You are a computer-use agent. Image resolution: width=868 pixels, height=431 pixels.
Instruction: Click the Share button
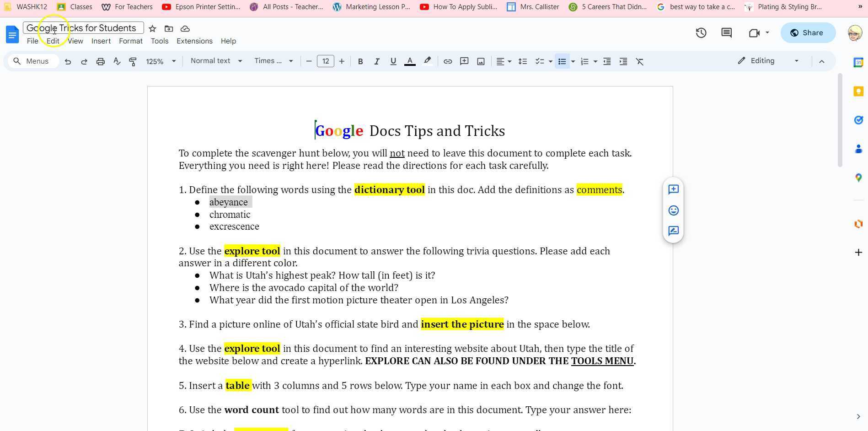coord(808,32)
